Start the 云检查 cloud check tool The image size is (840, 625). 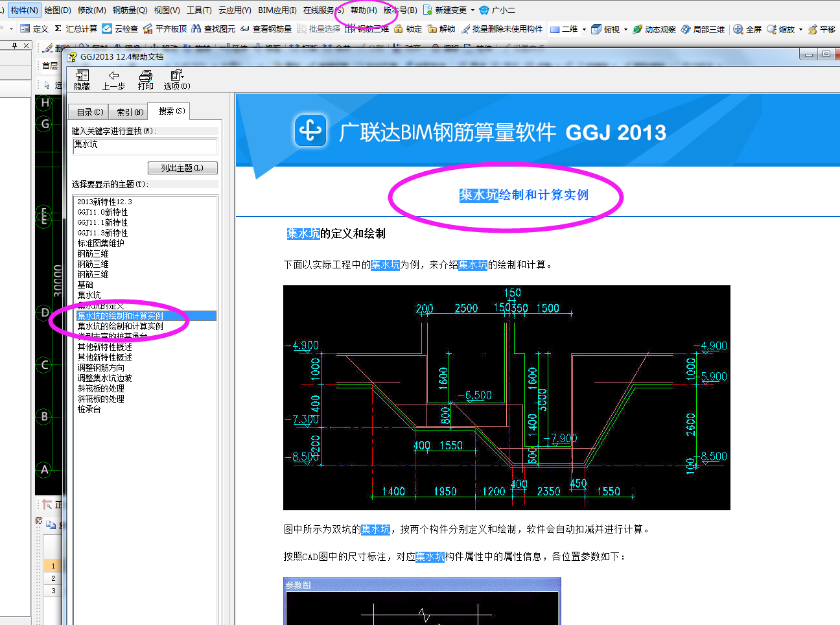click(120, 29)
